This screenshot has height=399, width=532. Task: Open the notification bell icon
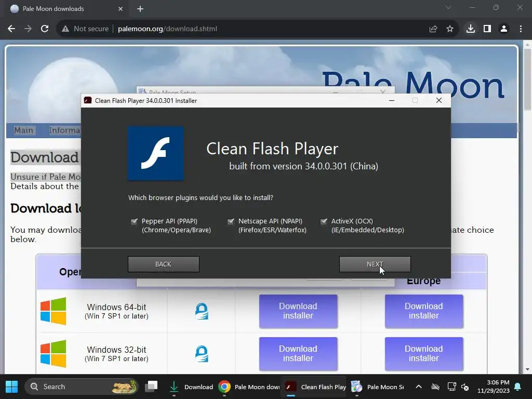[518, 387]
